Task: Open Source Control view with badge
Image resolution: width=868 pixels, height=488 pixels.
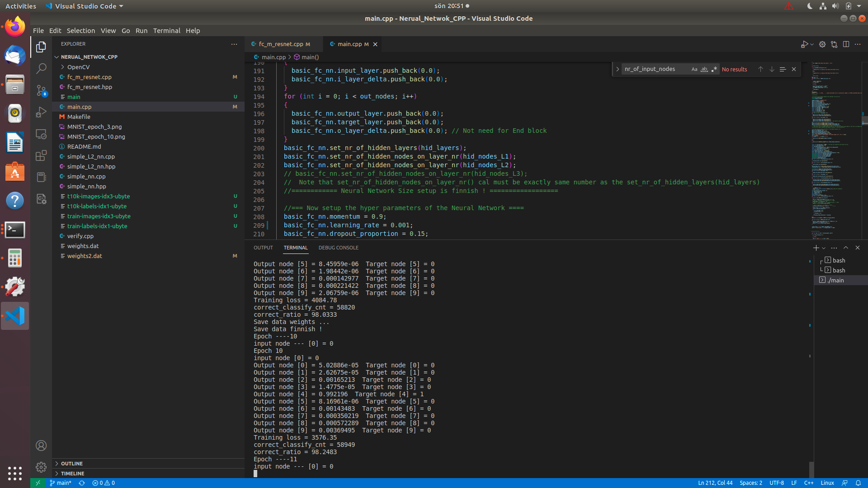Action: [x=41, y=90]
